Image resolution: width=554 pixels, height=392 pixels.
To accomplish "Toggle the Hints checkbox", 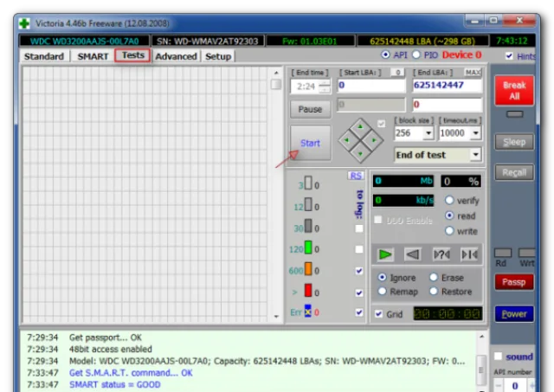I will (x=509, y=55).
